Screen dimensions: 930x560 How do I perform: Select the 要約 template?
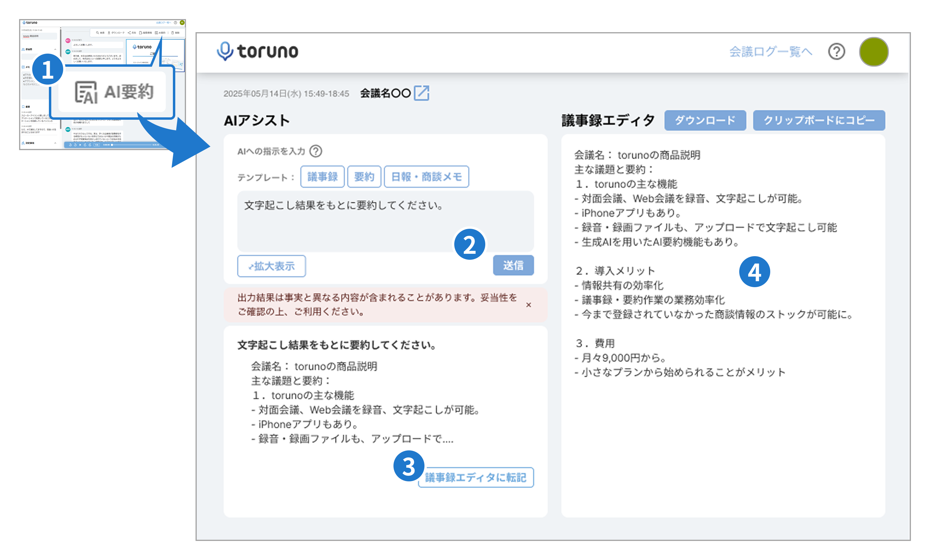(364, 176)
